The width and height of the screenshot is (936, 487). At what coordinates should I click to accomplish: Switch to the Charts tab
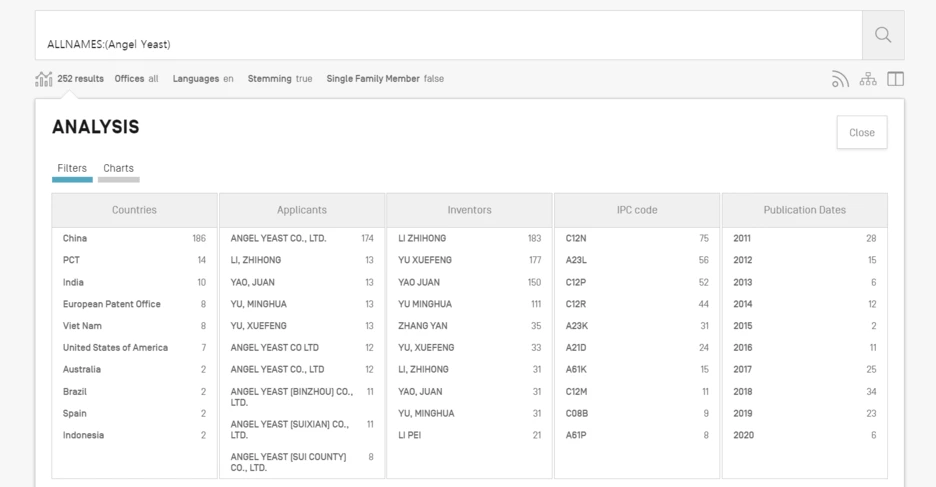(118, 169)
